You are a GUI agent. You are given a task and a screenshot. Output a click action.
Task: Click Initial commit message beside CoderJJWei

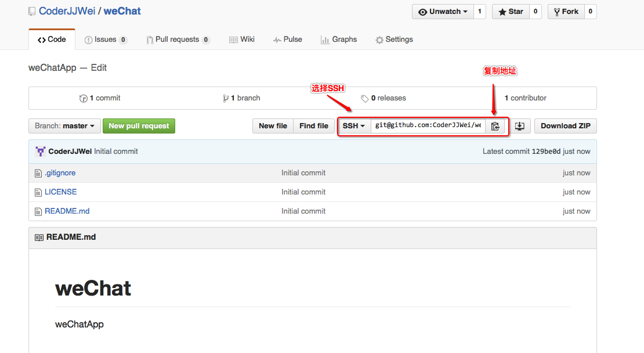[x=116, y=151]
